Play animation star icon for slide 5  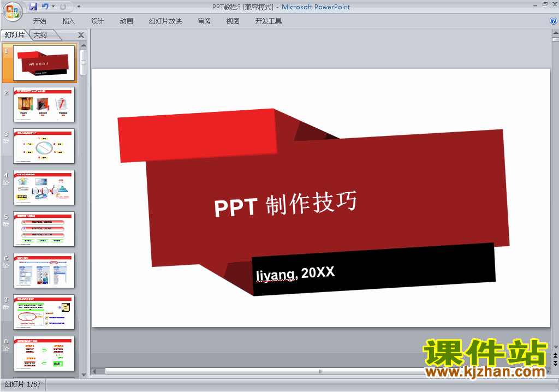(x=6, y=224)
